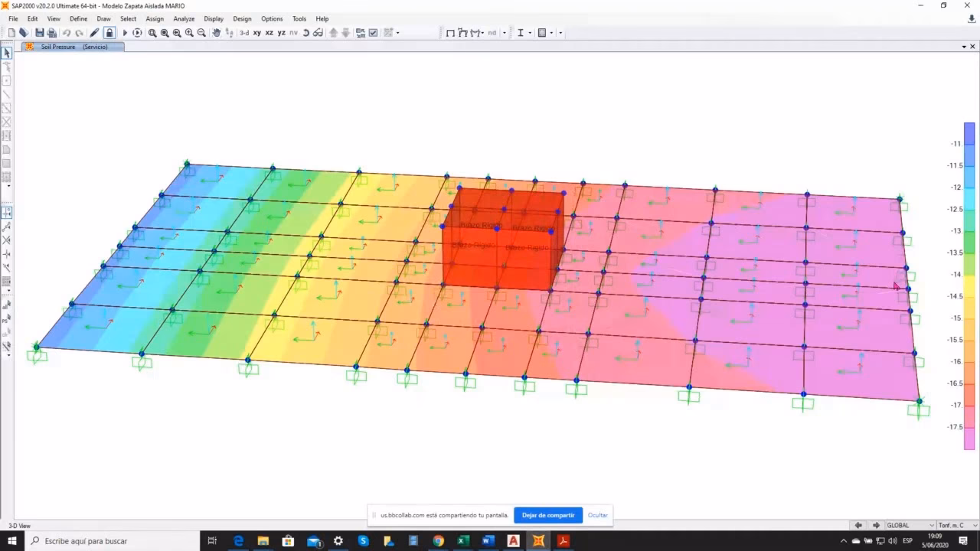Open the GLOBAL coordinate system dropdown
This screenshot has width=980, height=551.
click(x=909, y=525)
